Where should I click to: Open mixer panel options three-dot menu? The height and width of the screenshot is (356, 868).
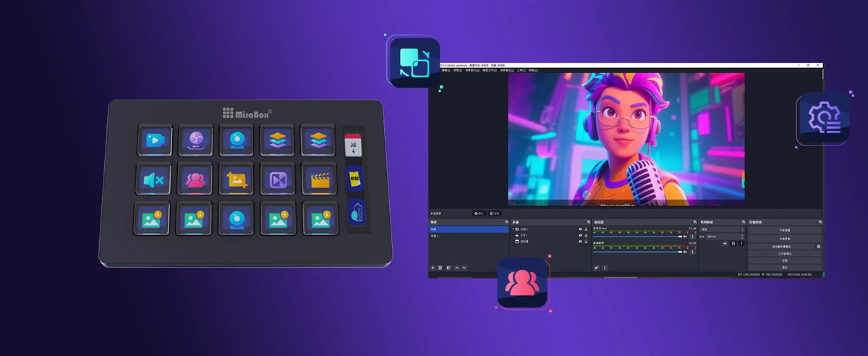[x=605, y=268]
